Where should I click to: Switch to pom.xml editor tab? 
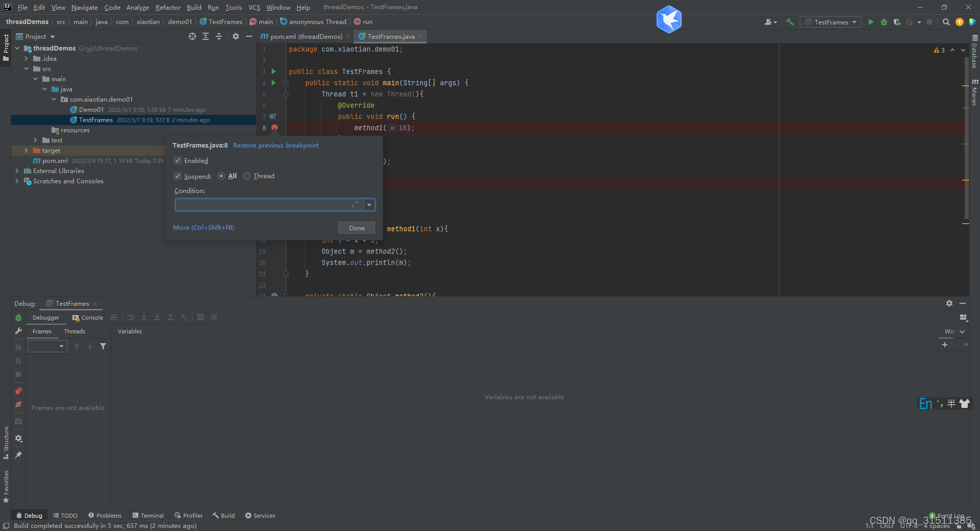(305, 36)
